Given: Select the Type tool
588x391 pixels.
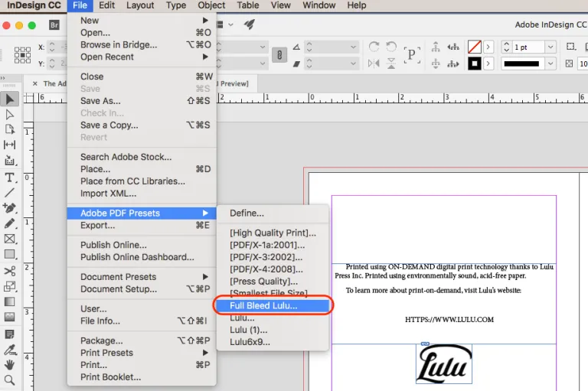Looking at the screenshot, I should point(10,178).
